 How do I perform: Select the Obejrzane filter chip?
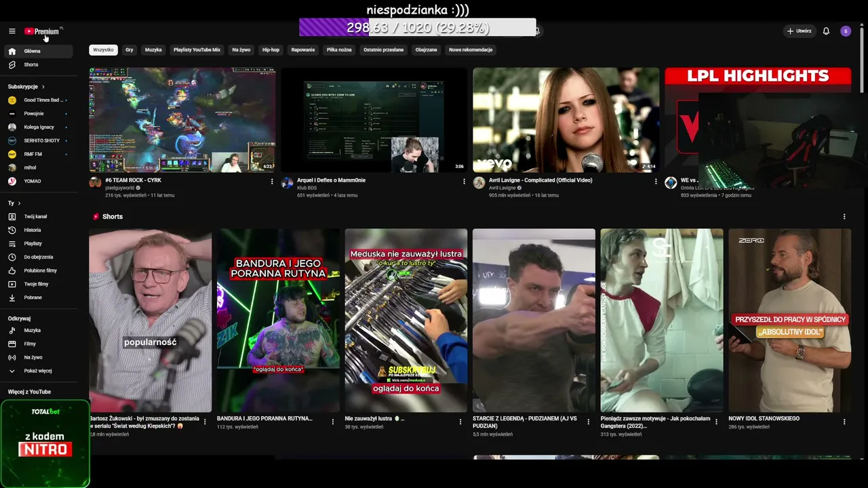coord(426,49)
